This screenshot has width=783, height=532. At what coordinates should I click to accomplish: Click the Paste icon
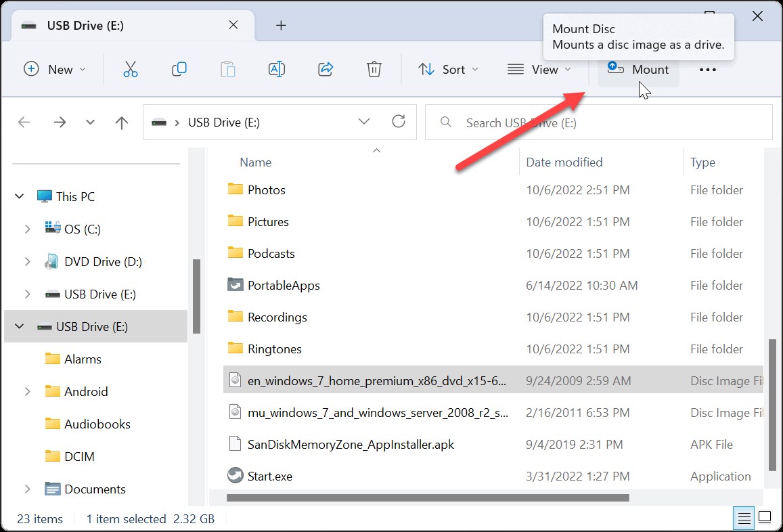(x=228, y=69)
